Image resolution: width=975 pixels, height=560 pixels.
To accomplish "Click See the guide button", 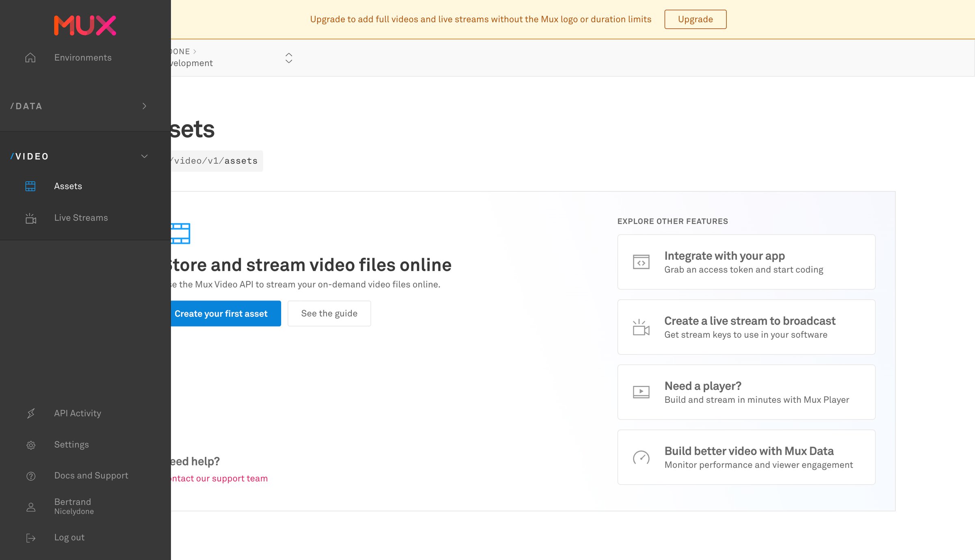I will click(x=329, y=314).
